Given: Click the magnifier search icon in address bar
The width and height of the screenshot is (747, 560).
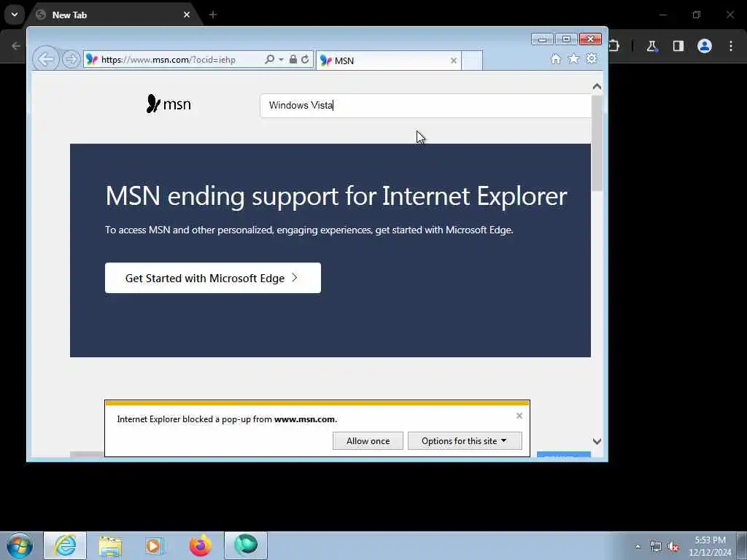Looking at the screenshot, I should [x=269, y=60].
